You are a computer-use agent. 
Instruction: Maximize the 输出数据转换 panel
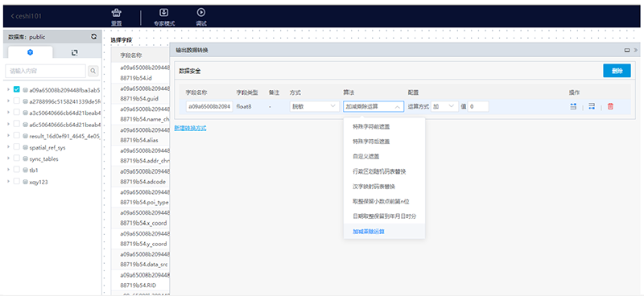coord(627,50)
